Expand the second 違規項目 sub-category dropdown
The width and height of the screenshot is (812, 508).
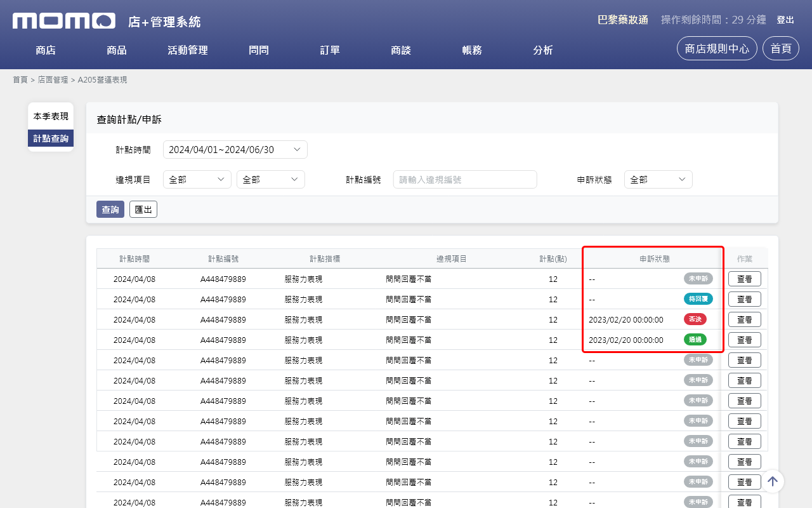click(x=271, y=180)
